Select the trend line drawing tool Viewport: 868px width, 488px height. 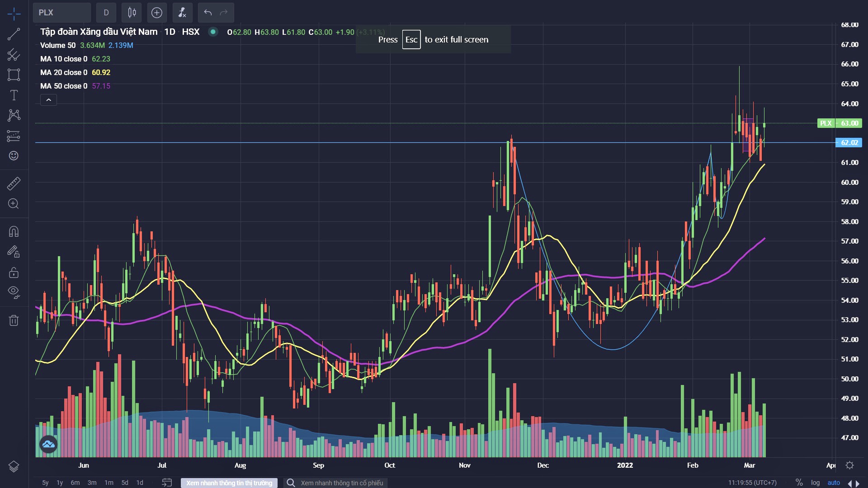(x=14, y=34)
